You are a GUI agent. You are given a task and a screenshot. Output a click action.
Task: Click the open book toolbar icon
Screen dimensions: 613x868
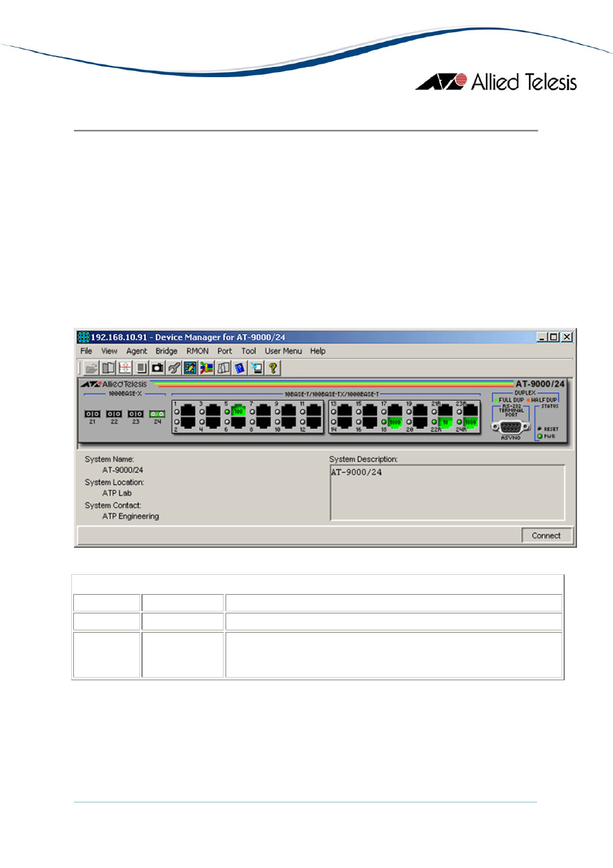109,368
